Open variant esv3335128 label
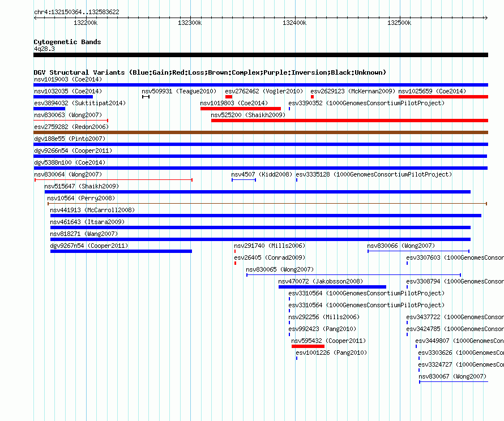This screenshot has height=421, width=504. pyautogui.click(x=374, y=174)
